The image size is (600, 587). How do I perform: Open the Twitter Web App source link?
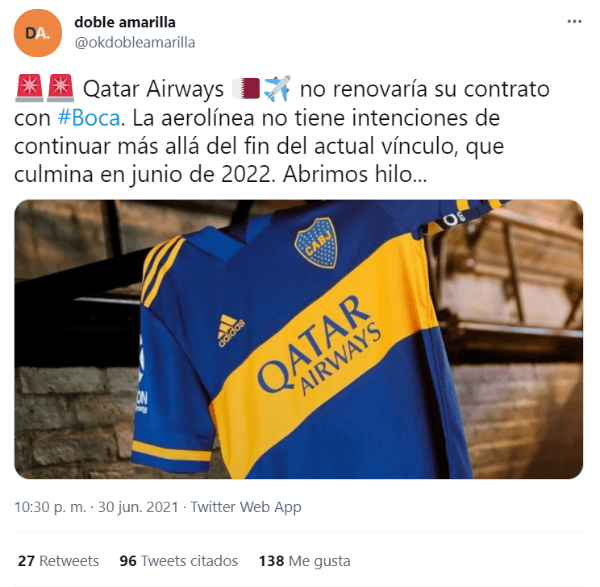(x=246, y=507)
